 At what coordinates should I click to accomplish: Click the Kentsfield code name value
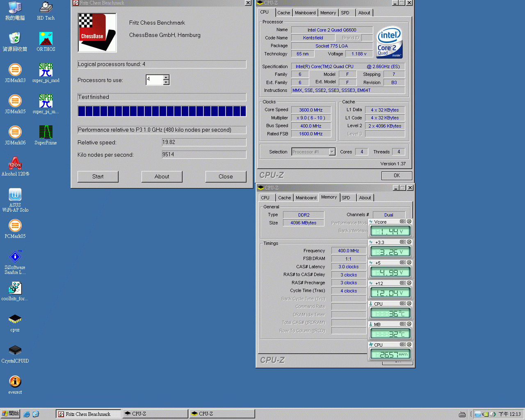[313, 38]
